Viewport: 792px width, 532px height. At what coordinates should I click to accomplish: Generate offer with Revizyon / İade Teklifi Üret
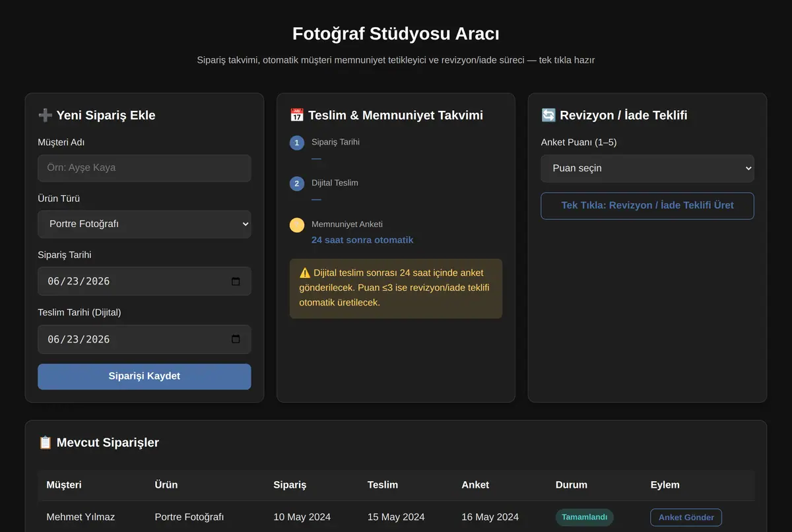[647, 205]
